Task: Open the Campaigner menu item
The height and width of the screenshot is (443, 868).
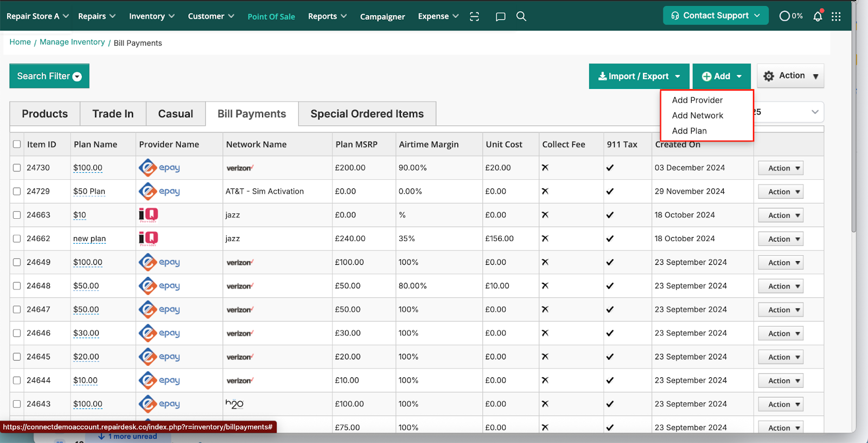Action: (x=382, y=17)
